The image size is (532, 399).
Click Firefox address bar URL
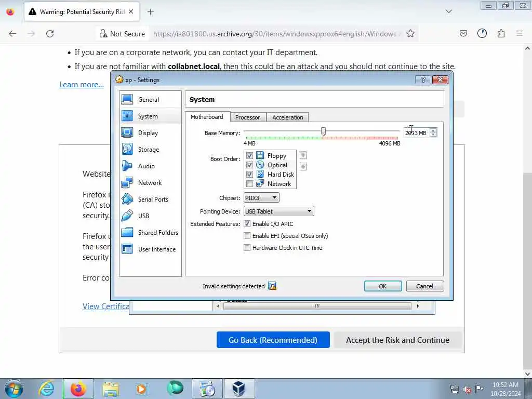pyautogui.click(x=275, y=34)
